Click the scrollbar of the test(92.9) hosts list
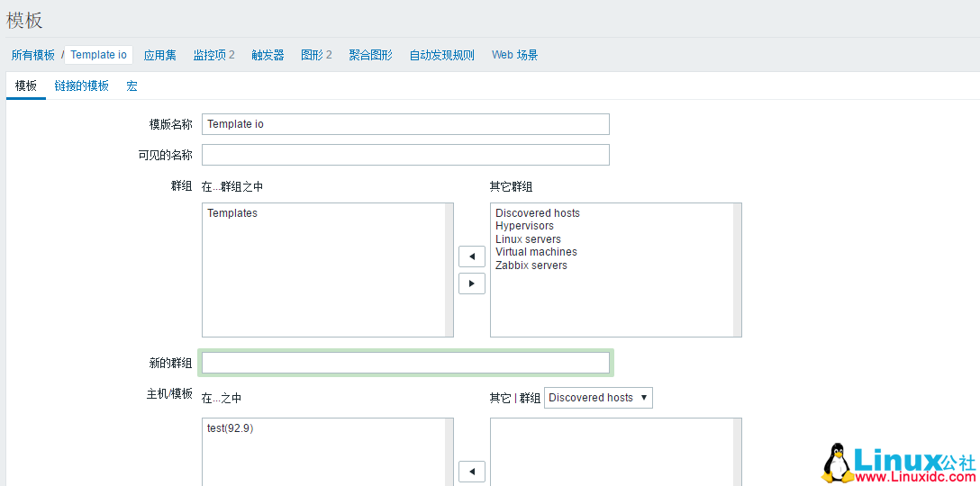This screenshot has height=486, width=980. (x=449, y=453)
